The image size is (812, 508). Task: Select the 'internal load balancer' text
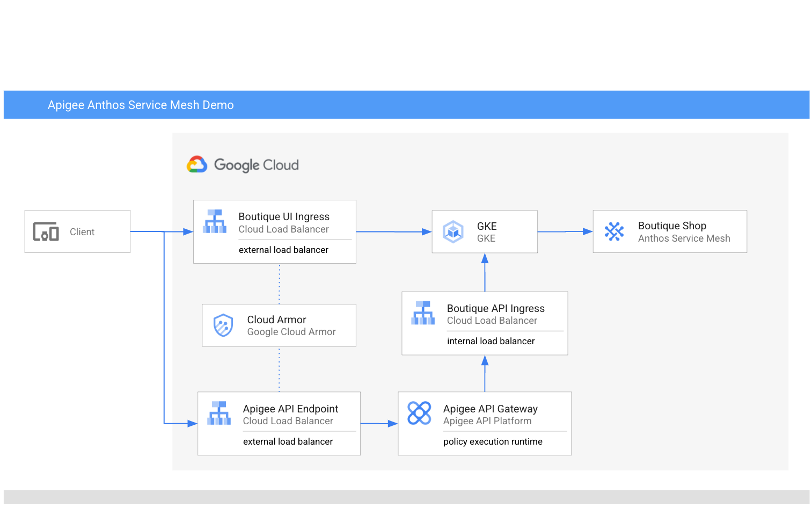(x=491, y=341)
